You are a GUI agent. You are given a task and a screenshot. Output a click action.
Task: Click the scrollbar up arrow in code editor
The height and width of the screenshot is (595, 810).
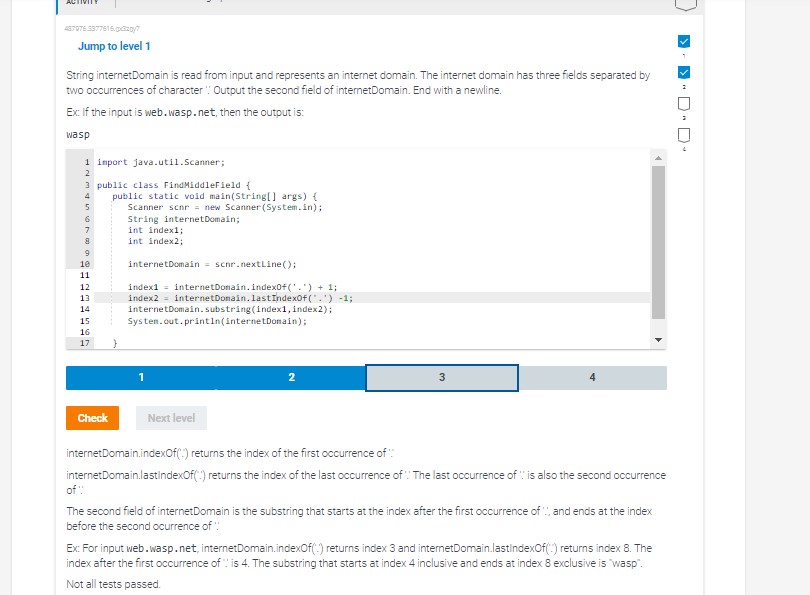(659, 159)
